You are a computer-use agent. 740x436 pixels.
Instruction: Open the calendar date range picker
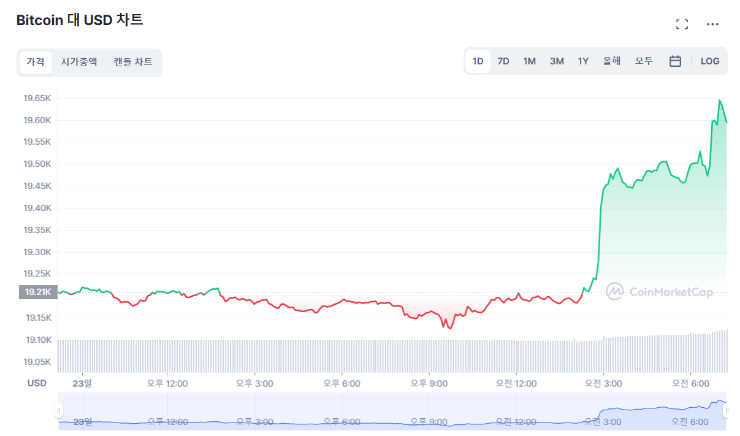(675, 61)
